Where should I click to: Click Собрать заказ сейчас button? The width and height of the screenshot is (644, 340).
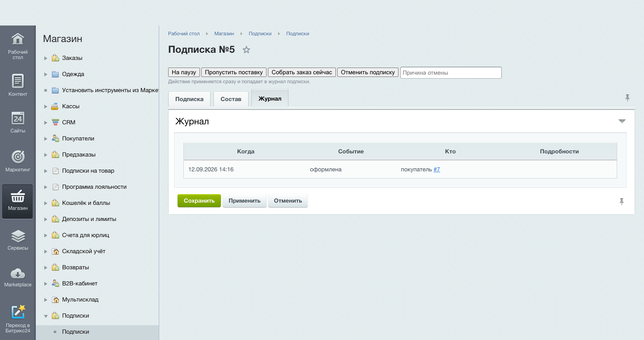(302, 72)
